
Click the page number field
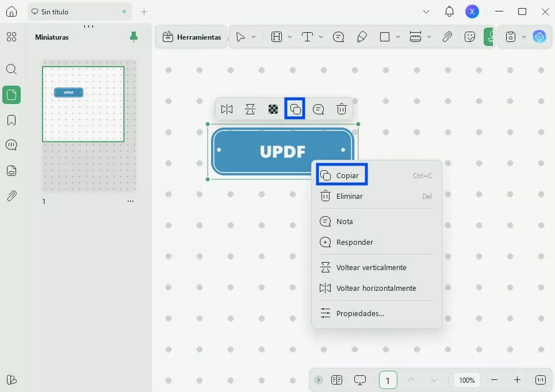pyautogui.click(x=388, y=381)
